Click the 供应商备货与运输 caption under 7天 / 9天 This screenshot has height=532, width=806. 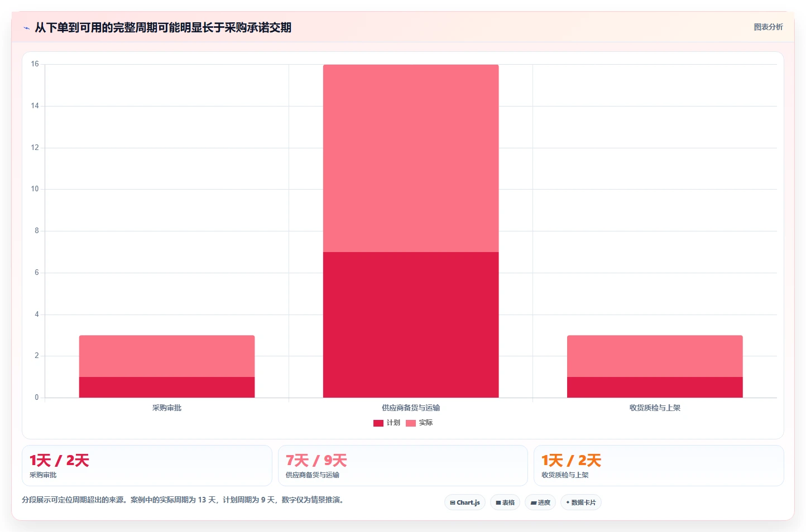[x=313, y=475]
